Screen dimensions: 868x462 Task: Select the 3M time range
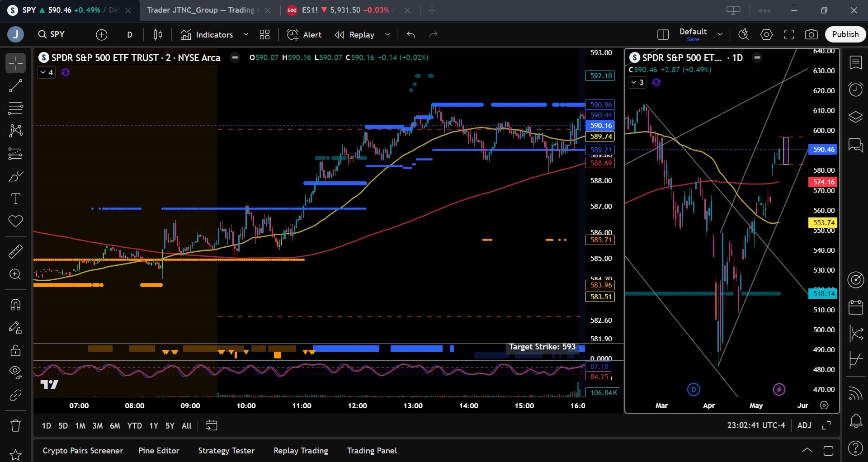pyautogui.click(x=97, y=425)
